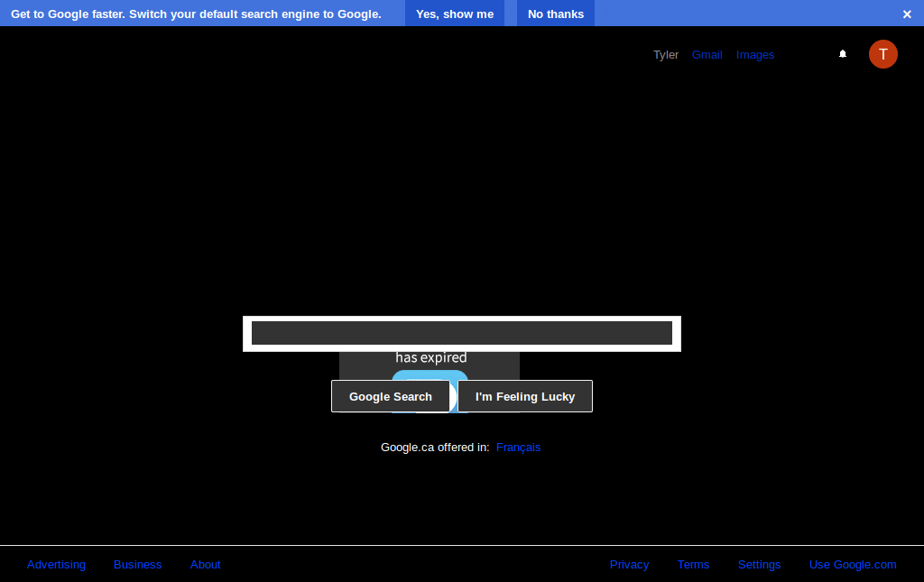Screen dimensions: 924x582
Task: Click the I'm Feeling Lucky button
Action: 525,396
